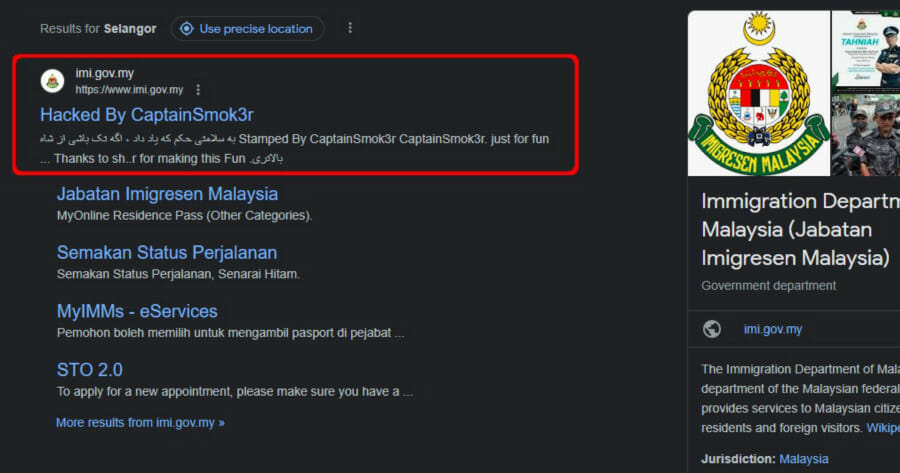Image resolution: width=900 pixels, height=473 pixels.
Task: Click the https://www.imi.gov.my URL text in result
Action: point(129,90)
